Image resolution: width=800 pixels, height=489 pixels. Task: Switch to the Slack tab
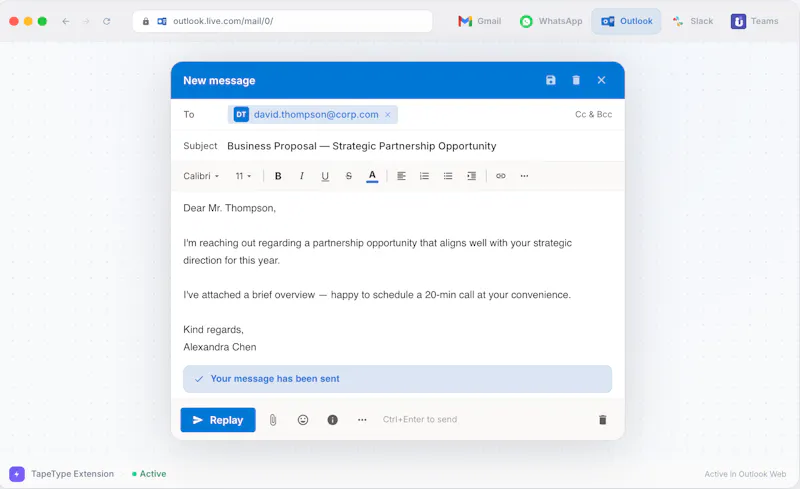click(693, 21)
